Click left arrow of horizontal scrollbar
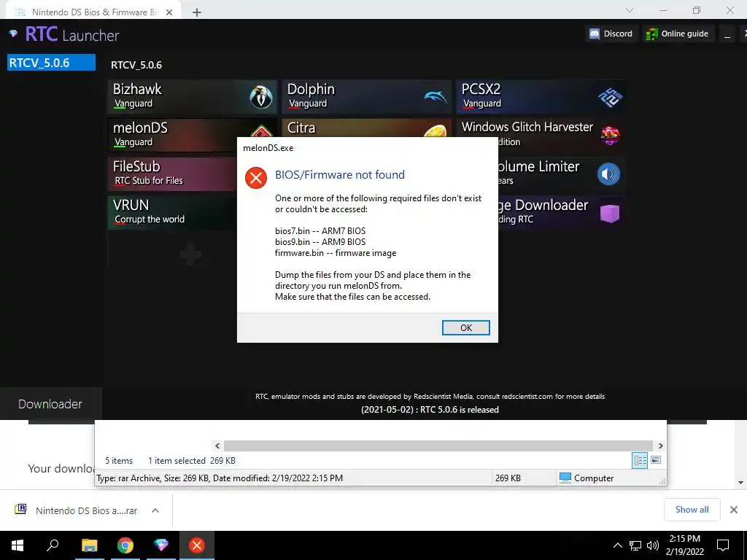747x560 pixels. [217, 446]
